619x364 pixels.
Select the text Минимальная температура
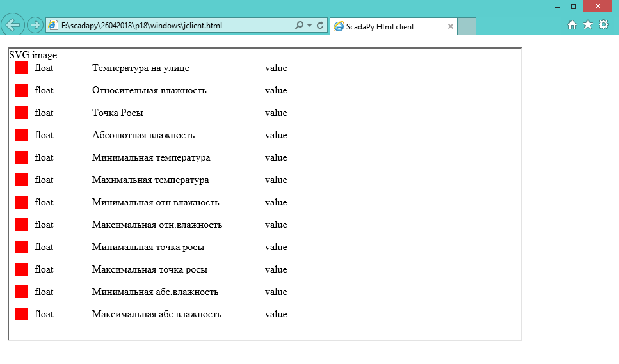point(151,158)
